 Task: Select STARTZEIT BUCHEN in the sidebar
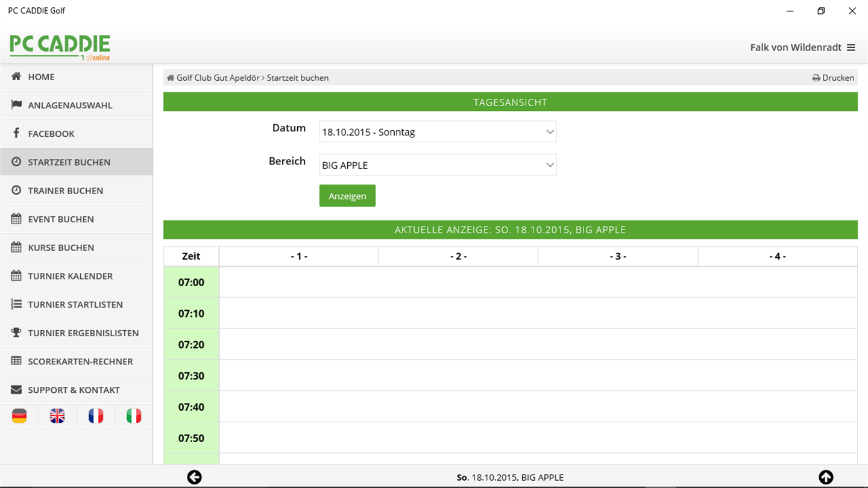[x=77, y=162]
